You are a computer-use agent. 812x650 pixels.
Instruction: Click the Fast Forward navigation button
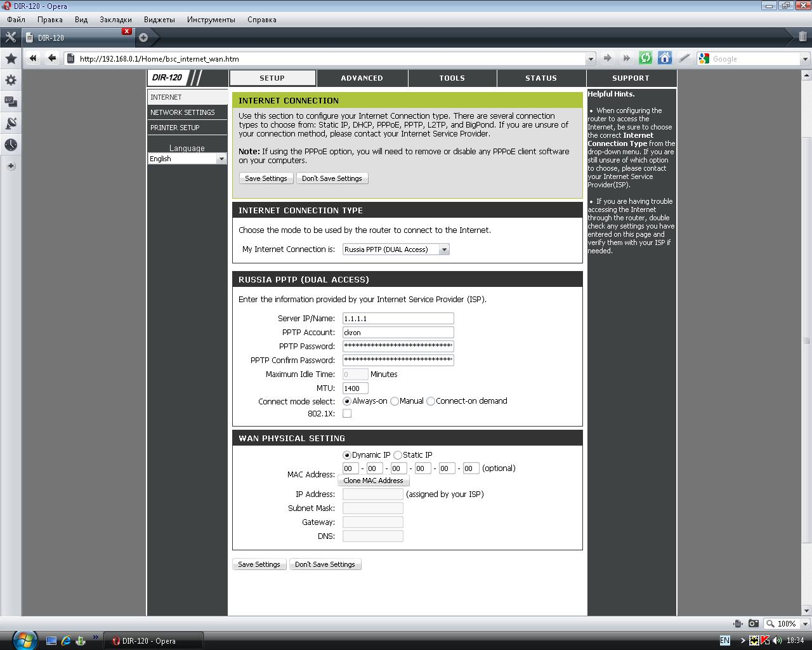[x=626, y=58]
